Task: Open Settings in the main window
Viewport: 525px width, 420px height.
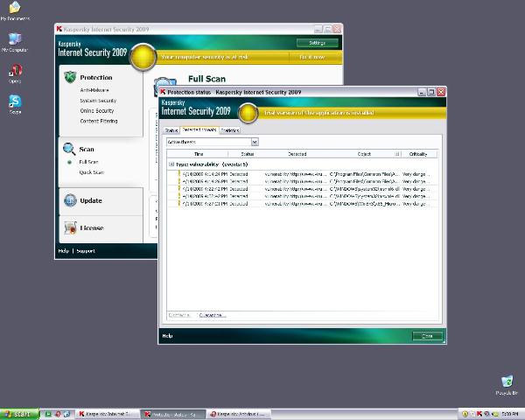Action: pos(317,43)
